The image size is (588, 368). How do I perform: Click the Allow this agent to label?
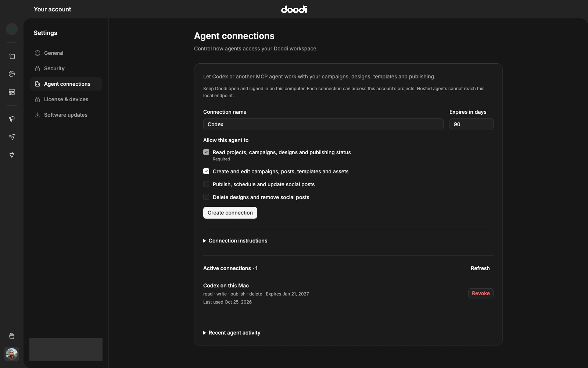pyautogui.click(x=226, y=140)
